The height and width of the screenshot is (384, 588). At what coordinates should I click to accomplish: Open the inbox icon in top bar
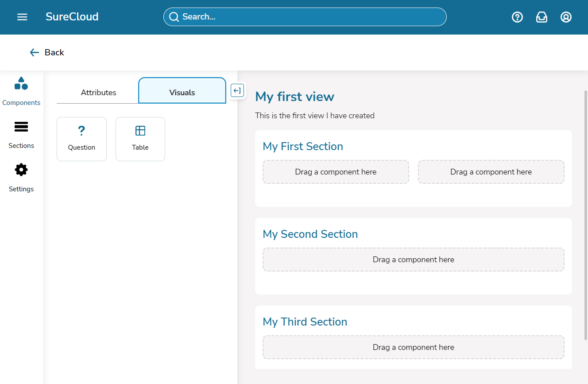pyautogui.click(x=542, y=17)
